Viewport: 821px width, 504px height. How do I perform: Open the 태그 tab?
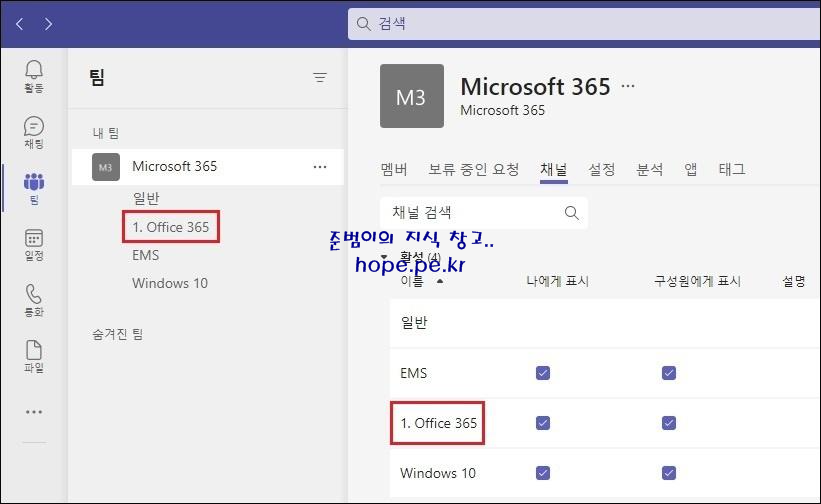[732, 169]
